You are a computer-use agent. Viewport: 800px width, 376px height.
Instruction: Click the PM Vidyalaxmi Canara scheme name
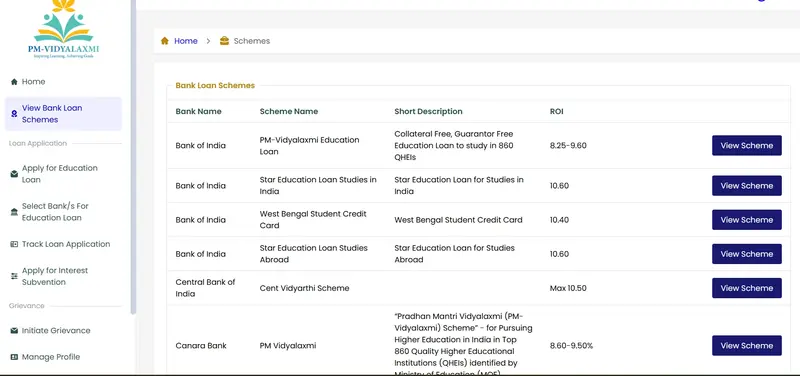pyautogui.click(x=288, y=345)
